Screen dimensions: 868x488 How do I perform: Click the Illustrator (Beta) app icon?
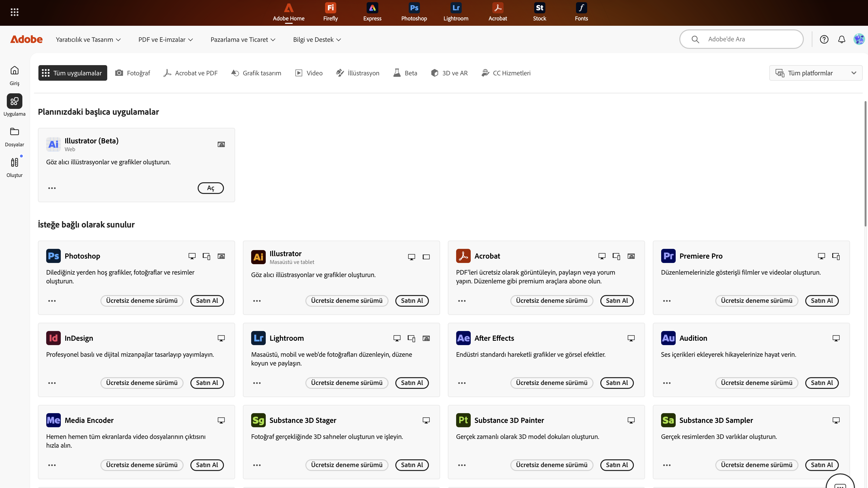(x=53, y=144)
